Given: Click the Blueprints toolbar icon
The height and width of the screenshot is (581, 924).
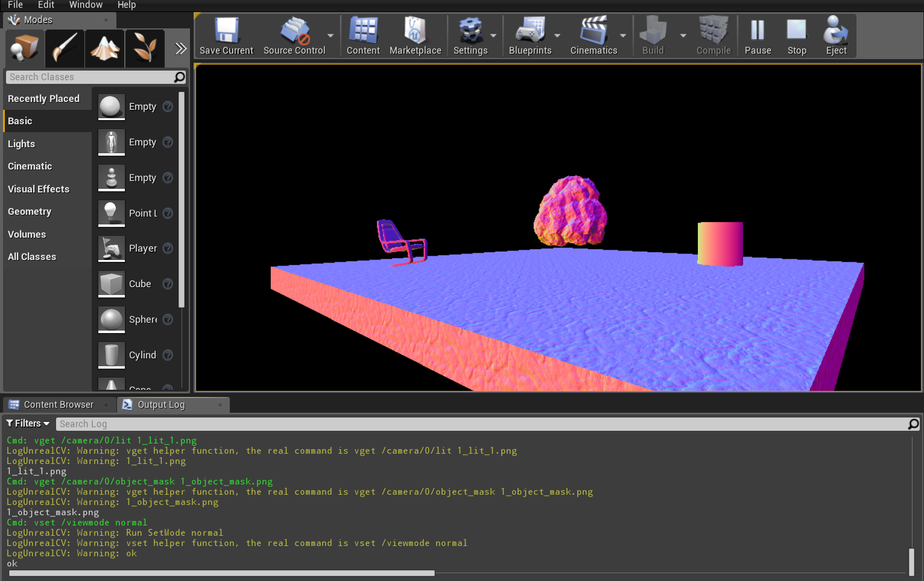Looking at the screenshot, I should pos(531,35).
